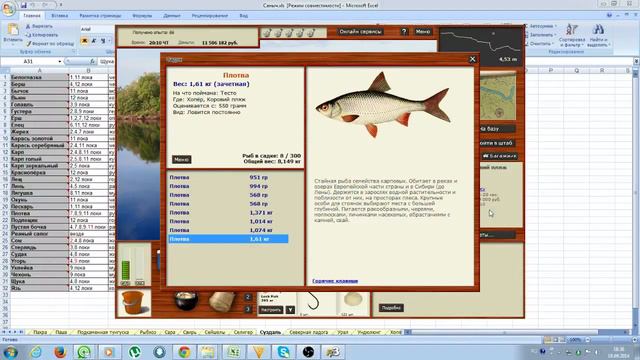Select the Плотва 951 гр row
The height and width of the screenshot is (360, 640).
point(229,178)
